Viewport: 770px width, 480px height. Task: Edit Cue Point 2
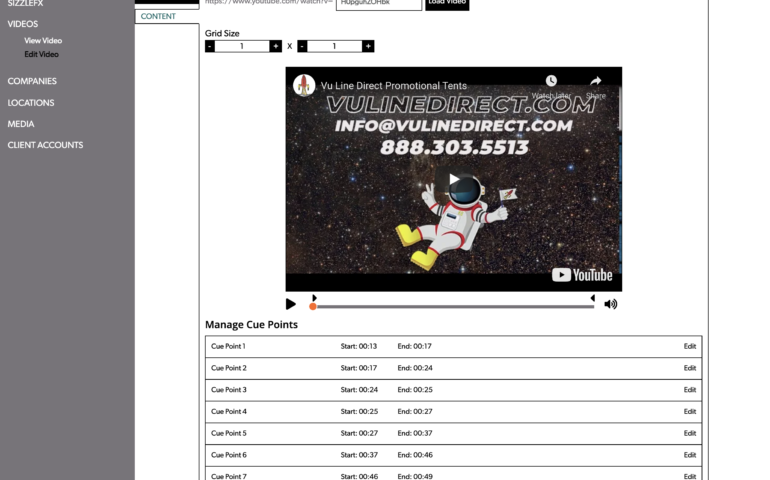coord(690,368)
